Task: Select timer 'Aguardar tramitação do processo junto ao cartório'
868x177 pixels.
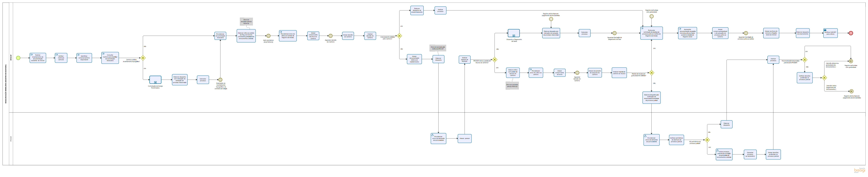Action: coord(746,33)
